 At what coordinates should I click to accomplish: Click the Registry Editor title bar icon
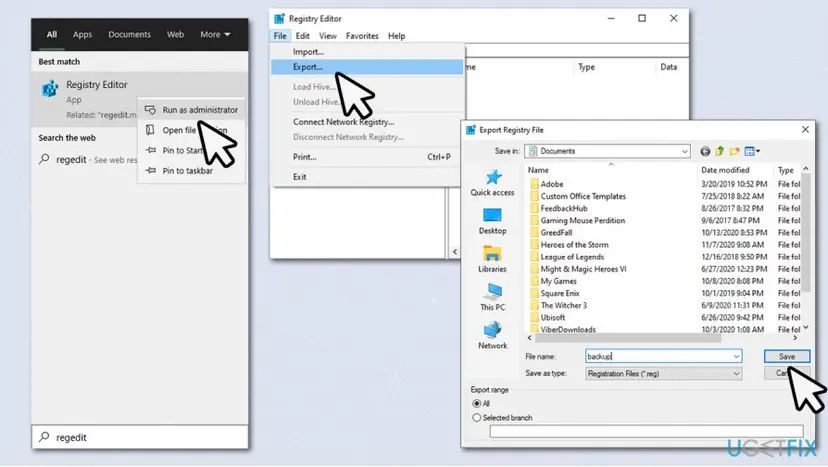(279, 18)
